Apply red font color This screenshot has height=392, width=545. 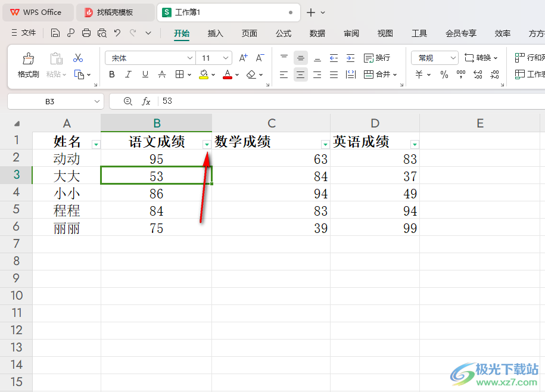[x=228, y=74]
